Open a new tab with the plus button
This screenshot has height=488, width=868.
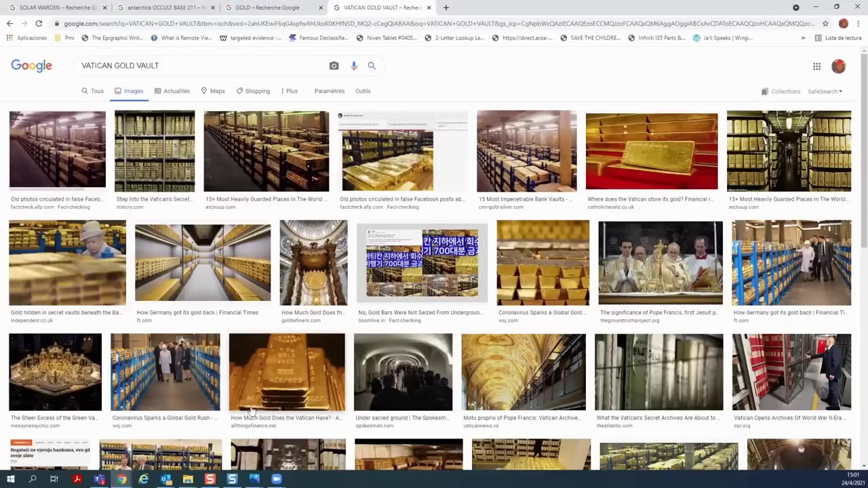coord(446,7)
